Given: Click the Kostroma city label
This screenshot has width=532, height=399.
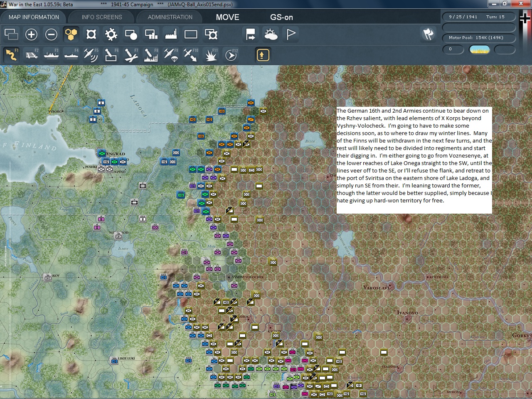Looking at the screenshot, I should point(439,277).
